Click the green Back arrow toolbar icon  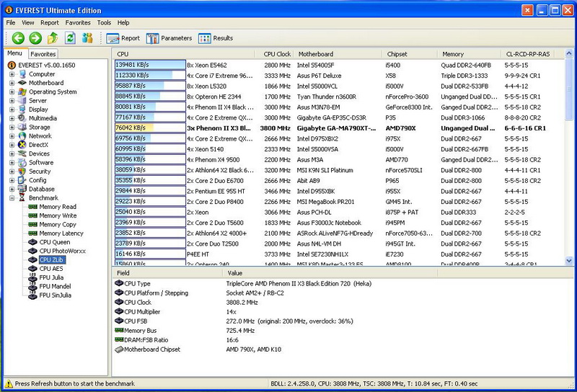pos(18,38)
